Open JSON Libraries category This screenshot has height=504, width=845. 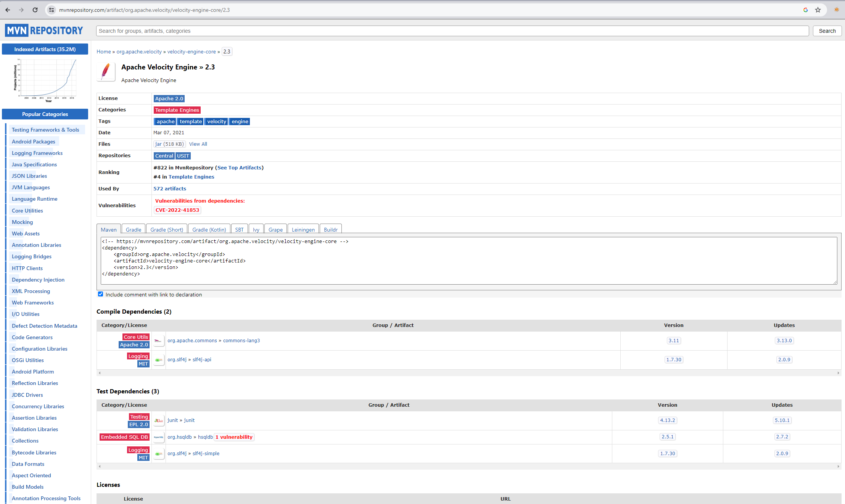coord(29,176)
